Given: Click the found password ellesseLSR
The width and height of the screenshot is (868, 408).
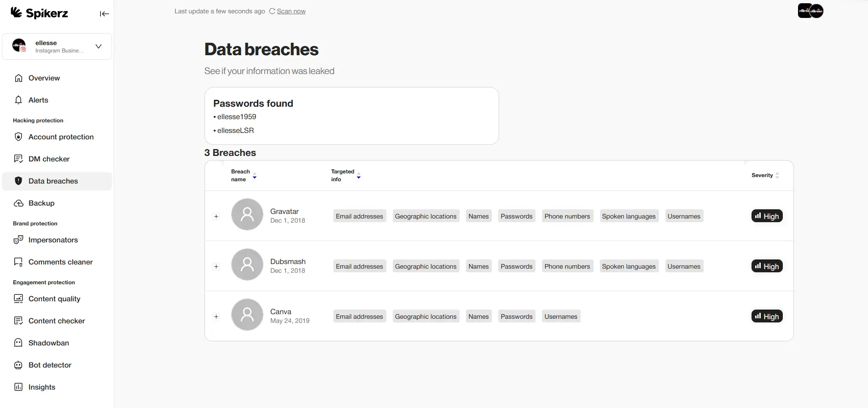Looking at the screenshot, I should click(x=236, y=131).
